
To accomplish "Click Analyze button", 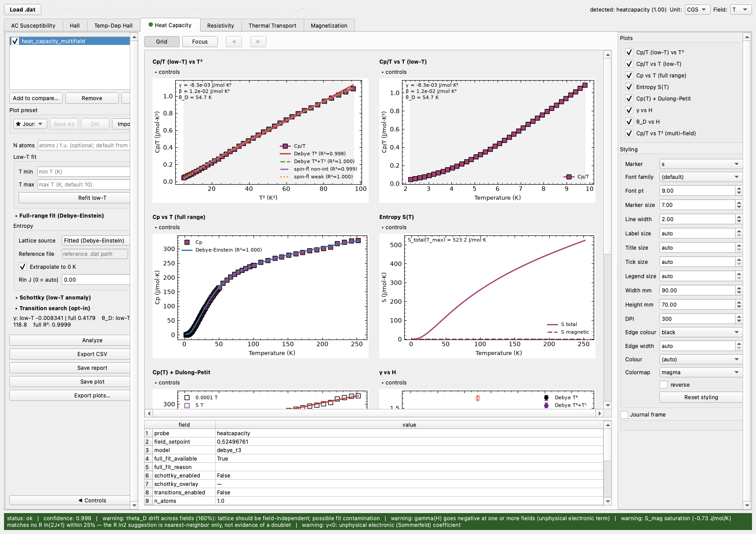I will pos(70,340).
